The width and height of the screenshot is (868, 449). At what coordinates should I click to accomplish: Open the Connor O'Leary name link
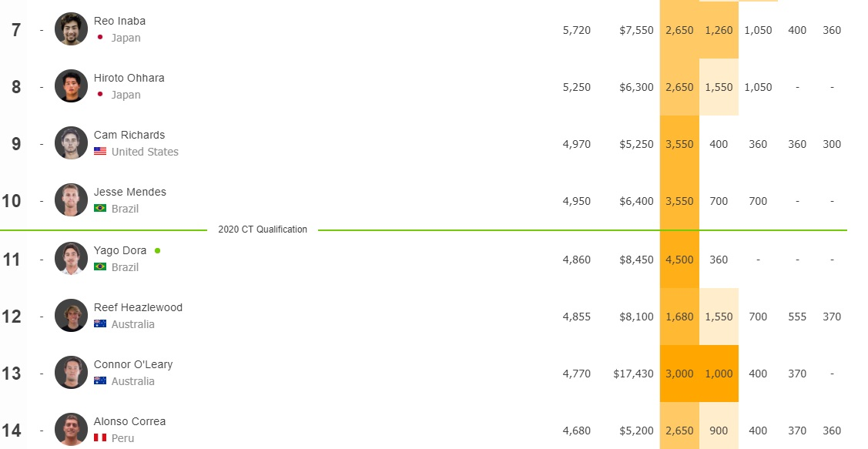133,364
